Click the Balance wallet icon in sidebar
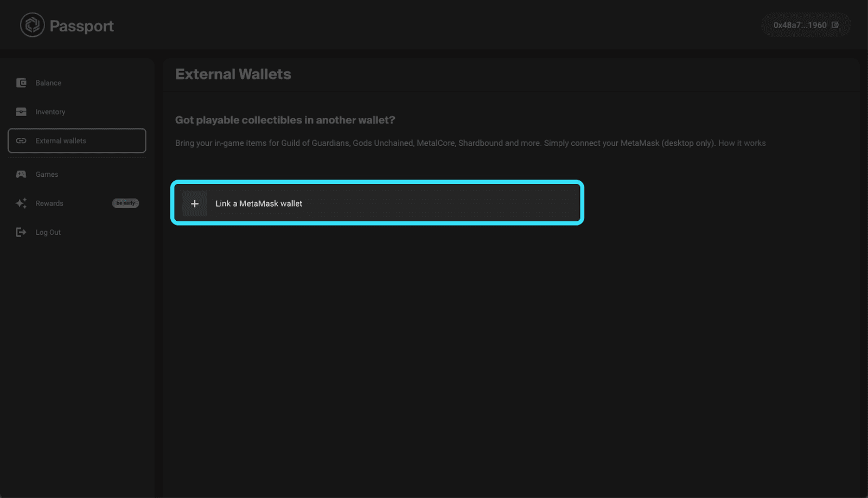The image size is (868, 498). pos(21,82)
